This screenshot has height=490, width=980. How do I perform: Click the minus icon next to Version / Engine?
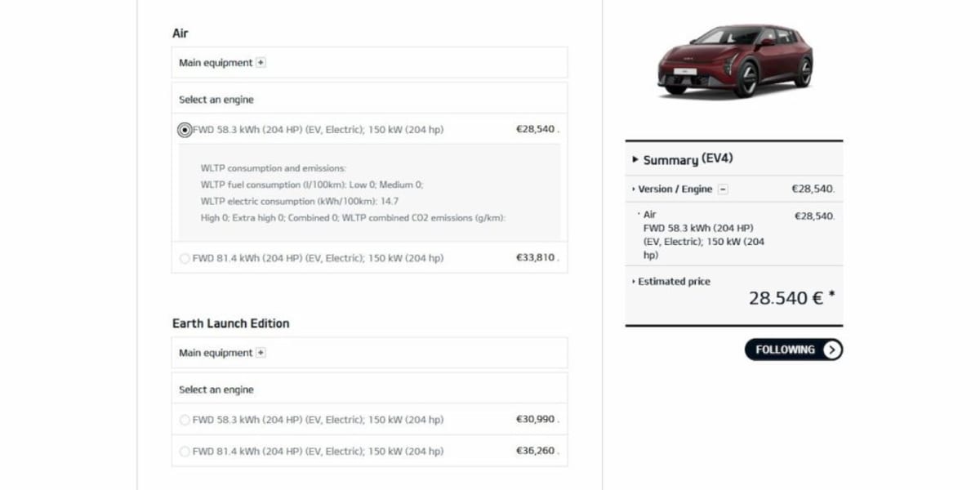click(x=722, y=188)
